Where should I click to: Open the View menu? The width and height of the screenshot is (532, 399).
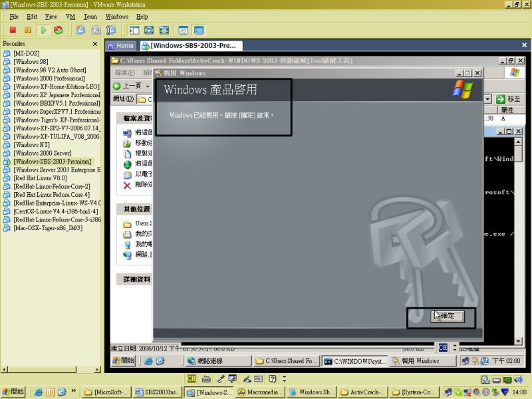[51, 17]
